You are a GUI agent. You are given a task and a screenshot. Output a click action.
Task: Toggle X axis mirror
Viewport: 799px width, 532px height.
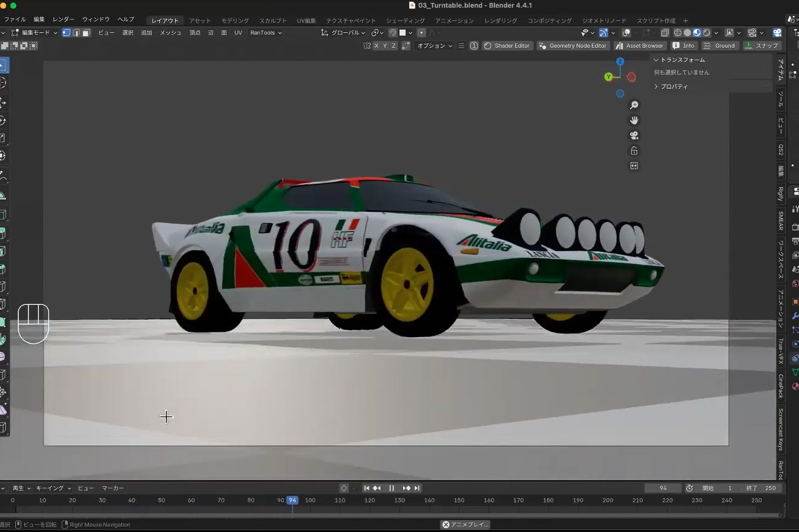click(x=376, y=46)
